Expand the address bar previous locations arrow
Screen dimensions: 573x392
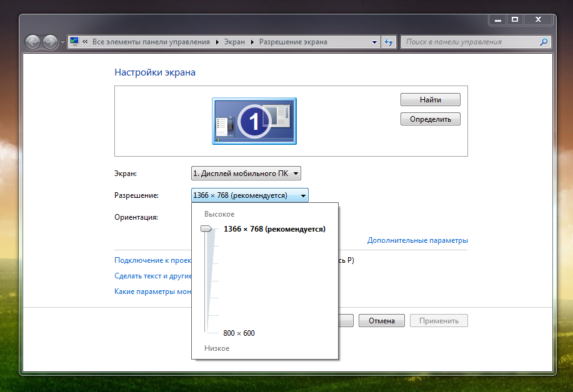pyautogui.click(x=374, y=42)
